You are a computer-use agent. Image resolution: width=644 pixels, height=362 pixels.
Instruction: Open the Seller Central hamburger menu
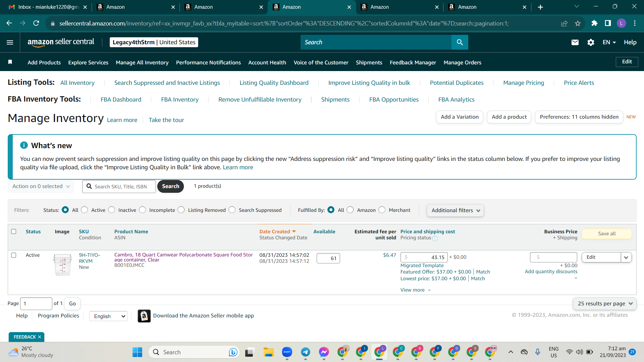pos(10,42)
